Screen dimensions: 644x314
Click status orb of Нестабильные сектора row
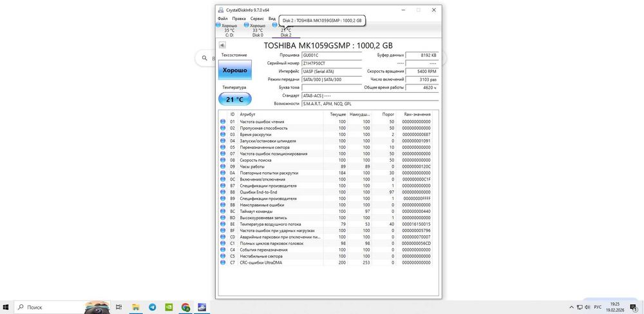pyautogui.click(x=223, y=256)
